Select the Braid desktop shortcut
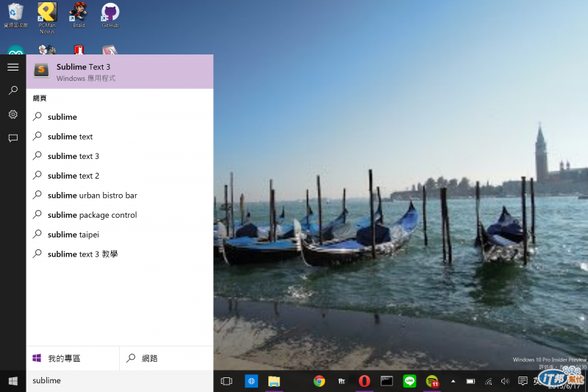 point(79,15)
